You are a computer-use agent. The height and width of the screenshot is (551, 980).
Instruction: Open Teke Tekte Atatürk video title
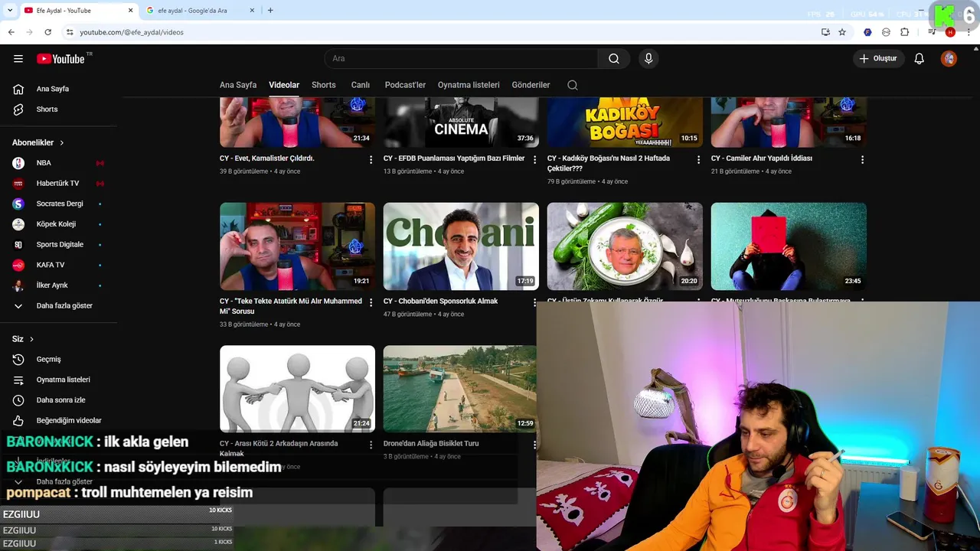[x=291, y=306]
